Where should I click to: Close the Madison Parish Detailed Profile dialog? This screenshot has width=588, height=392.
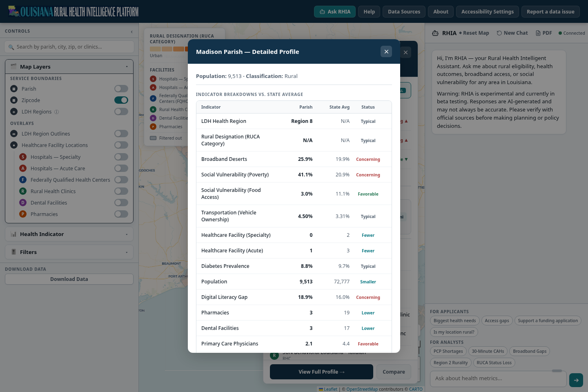(x=386, y=51)
